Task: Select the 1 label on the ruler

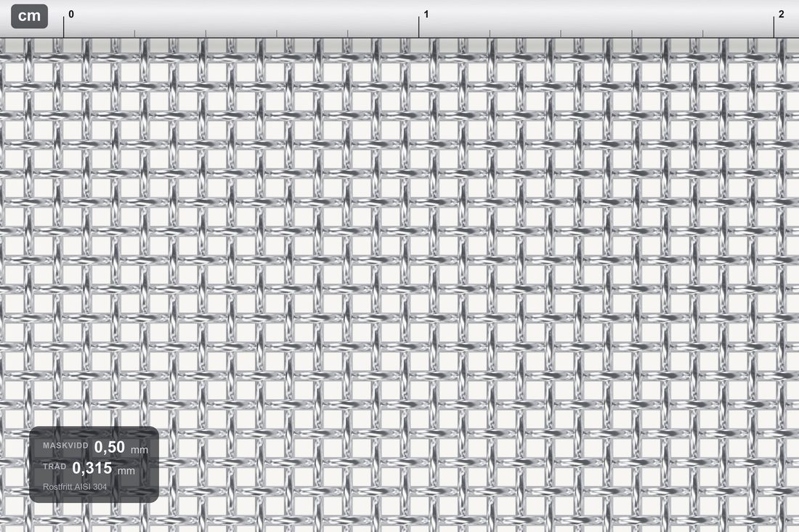Action: pyautogui.click(x=426, y=15)
